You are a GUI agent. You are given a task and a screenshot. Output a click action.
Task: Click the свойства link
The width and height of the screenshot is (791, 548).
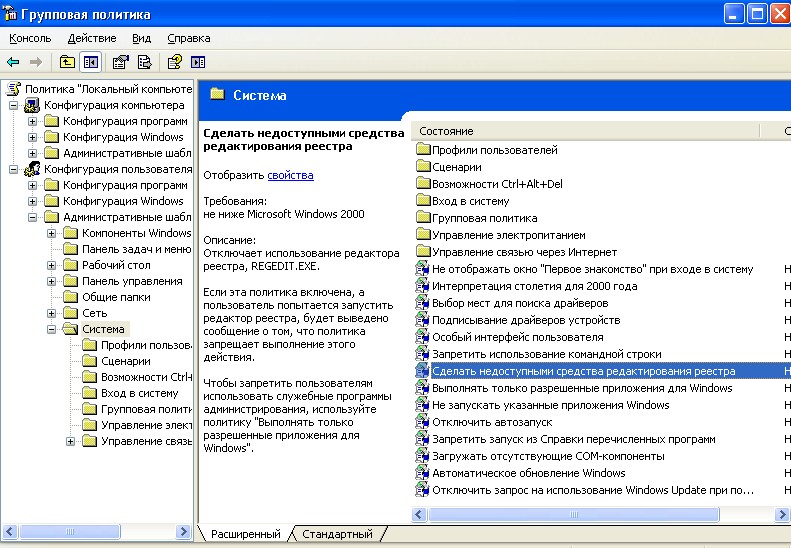pyautogui.click(x=290, y=175)
